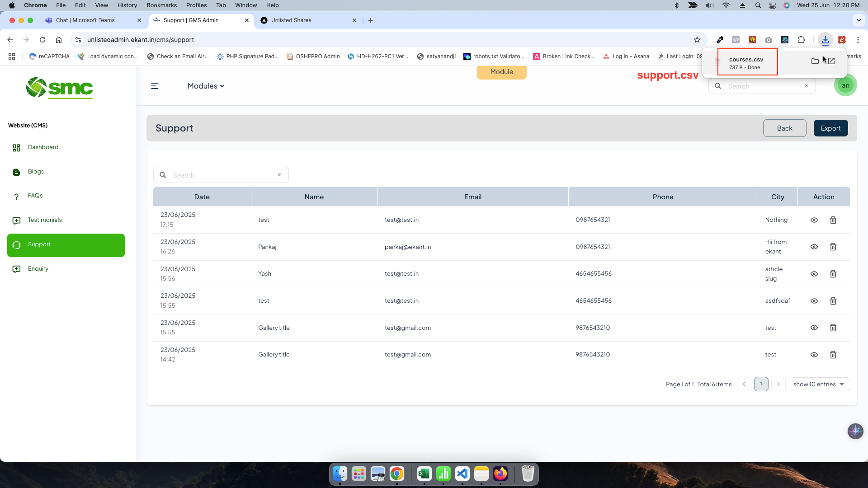Screen dimensions: 868x488
Task: Click the Back button
Action: (784, 128)
